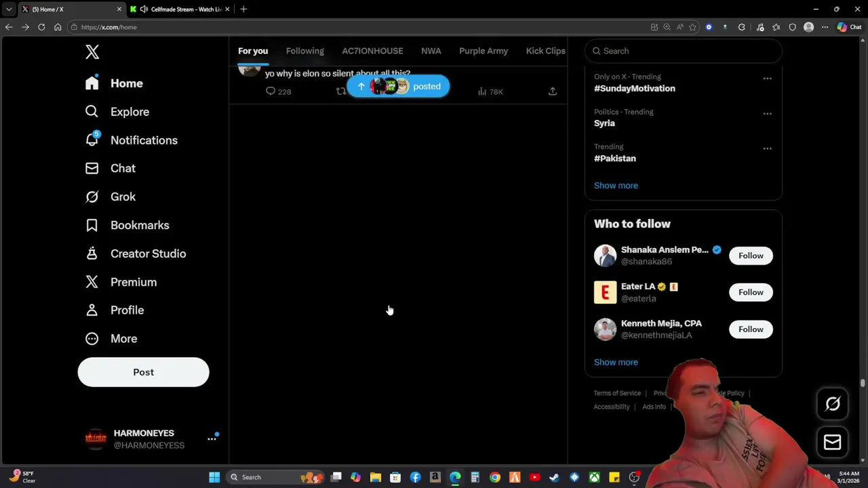The width and height of the screenshot is (868, 488).
Task: Select the For you tab
Action: coord(253,51)
